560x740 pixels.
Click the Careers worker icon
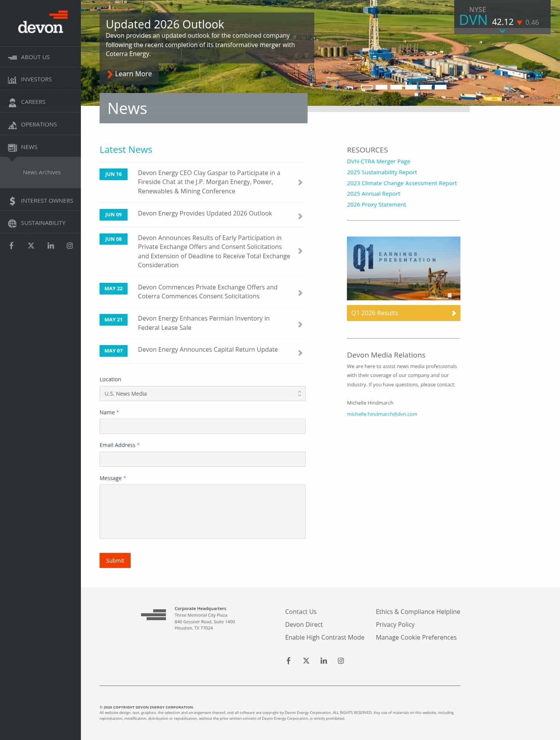(12, 102)
